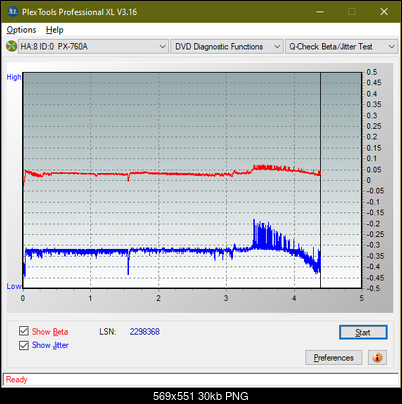Click the blue Show Jitter label
Image resolution: width=402 pixels, height=404 pixels.
pyautogui.click(x=50, y=345)
